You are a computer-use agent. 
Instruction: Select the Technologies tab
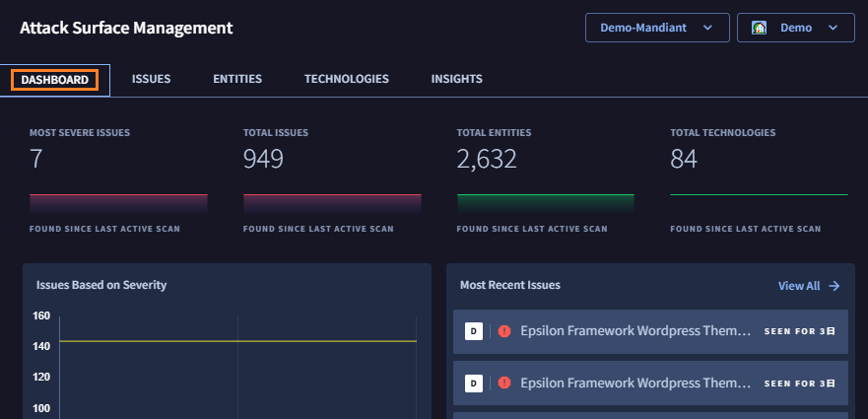click(x=346, y=80)
